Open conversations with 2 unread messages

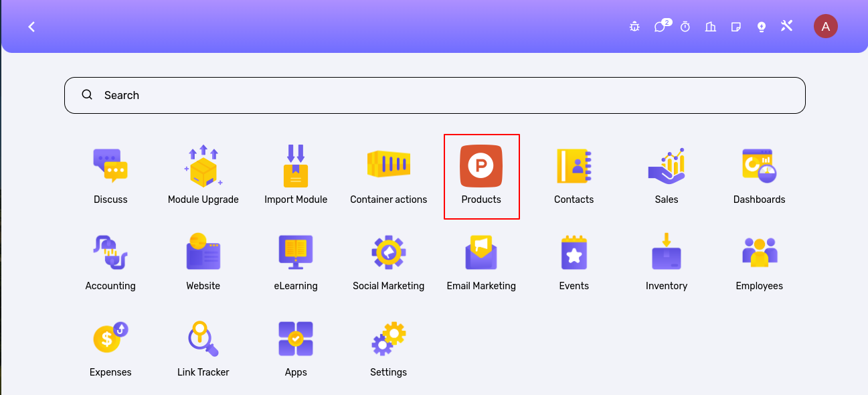(x=661, y=27)
